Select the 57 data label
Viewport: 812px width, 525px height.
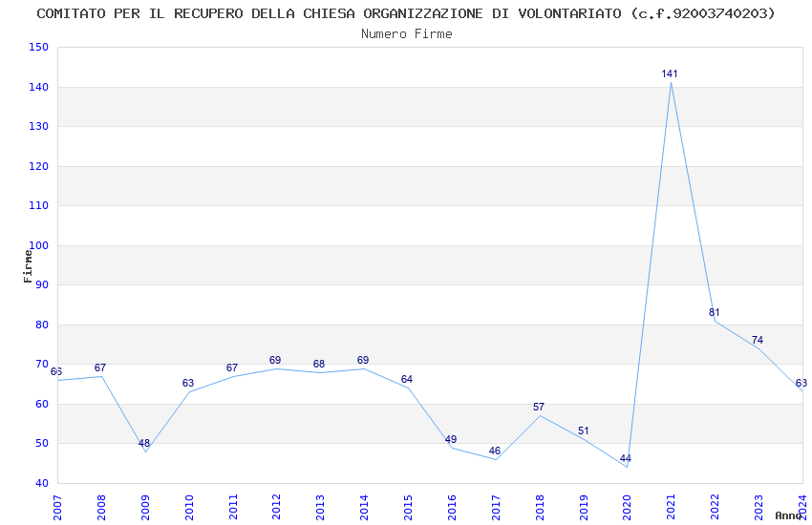539,407
